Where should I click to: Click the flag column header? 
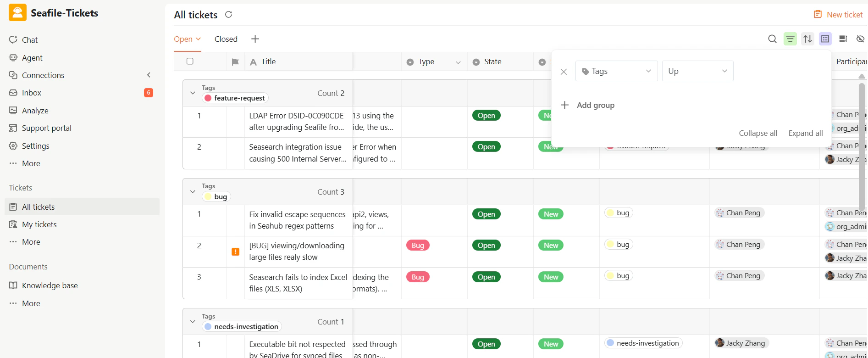coord(235,62)
